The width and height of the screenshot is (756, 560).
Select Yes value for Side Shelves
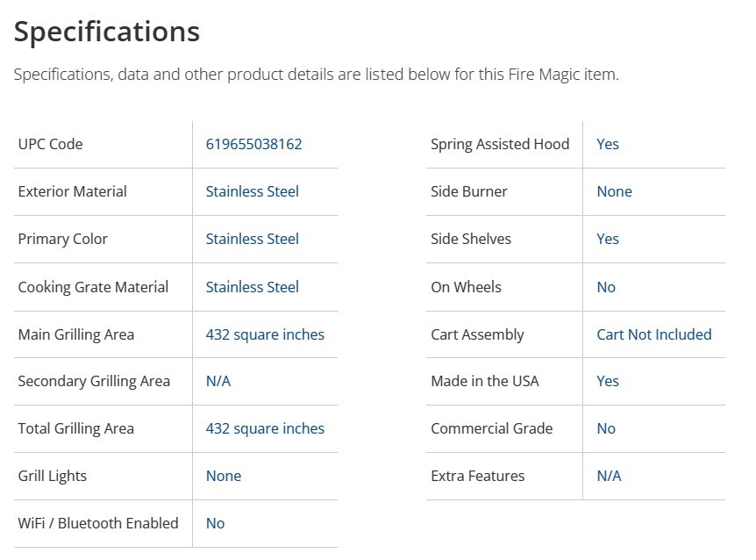click(x=607, y=239)
